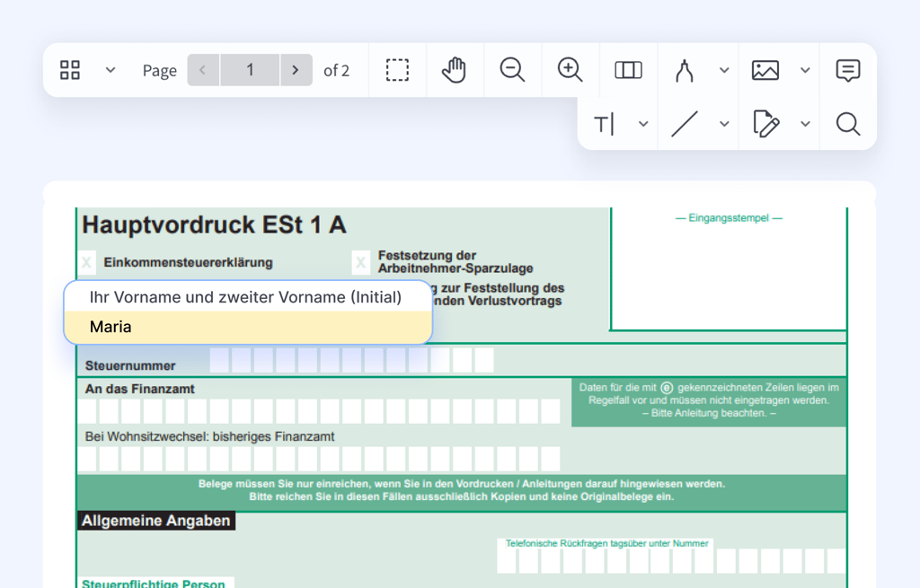Select the pen ink annotation tool

pyautogui.click(x=685, y=70)
